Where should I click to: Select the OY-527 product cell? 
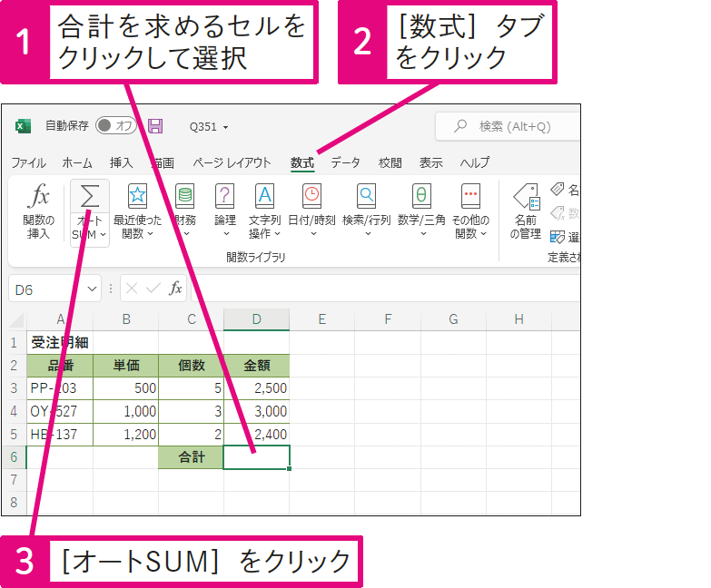tap(60, 411)
